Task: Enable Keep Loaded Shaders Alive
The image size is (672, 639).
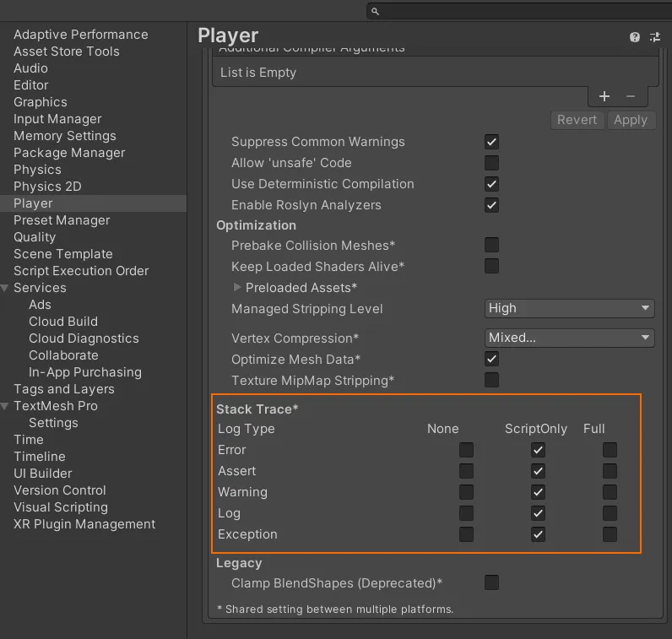Action: point(491,266)
